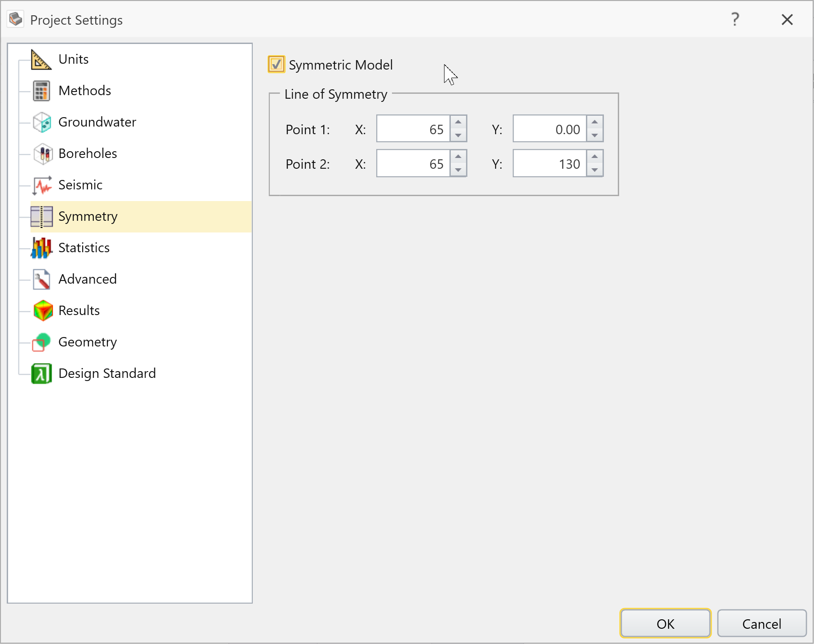Viewport: 814px width, 644px height.
Task: Click the Design Standard lambda icon
Action: point(41,373)
